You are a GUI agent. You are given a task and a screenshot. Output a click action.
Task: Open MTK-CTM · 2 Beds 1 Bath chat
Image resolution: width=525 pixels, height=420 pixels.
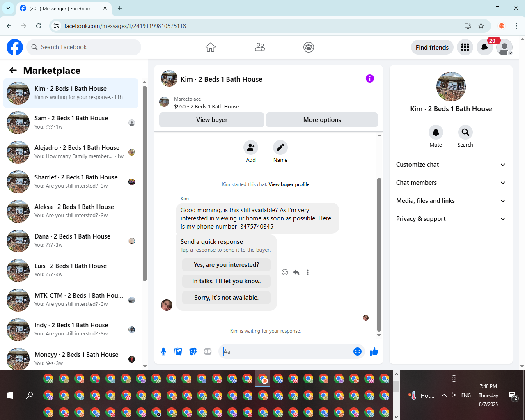click(x=71, y=300)
